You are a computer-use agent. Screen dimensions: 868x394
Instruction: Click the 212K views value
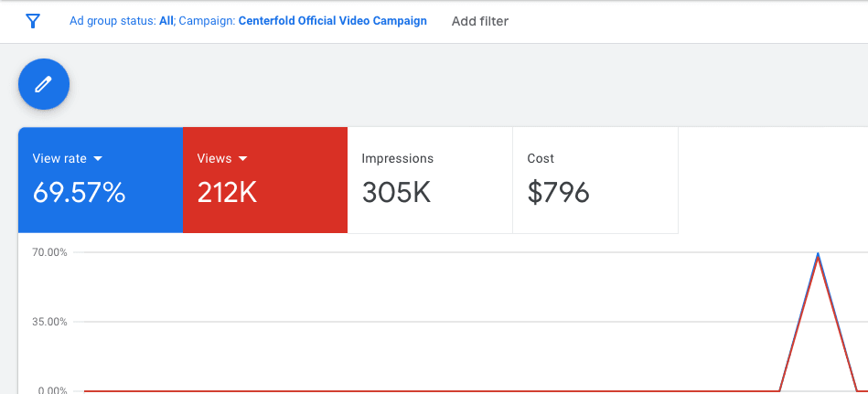pos(227,193)
